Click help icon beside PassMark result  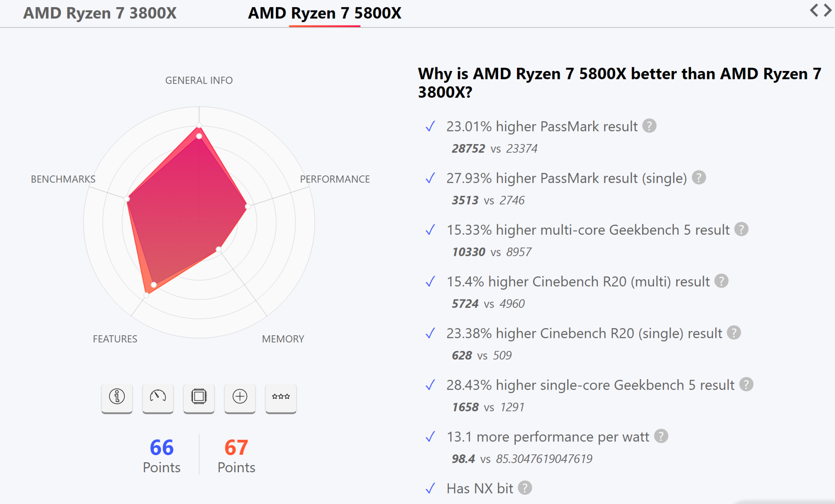pyautogui.click(x=649, y=126)
